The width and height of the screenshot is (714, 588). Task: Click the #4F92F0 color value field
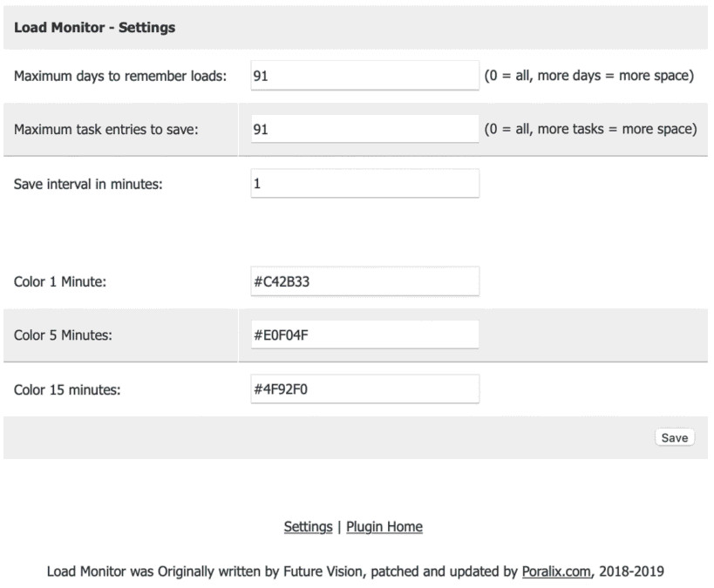tap(364, 389)
